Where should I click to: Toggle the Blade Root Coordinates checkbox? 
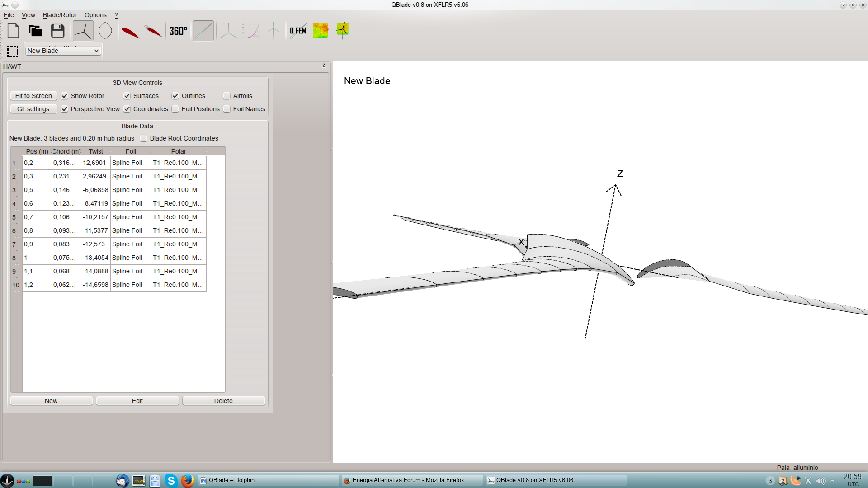144,138
